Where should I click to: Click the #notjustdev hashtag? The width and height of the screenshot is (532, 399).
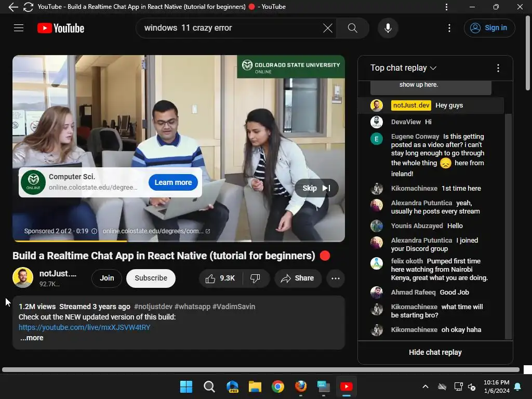153,307
